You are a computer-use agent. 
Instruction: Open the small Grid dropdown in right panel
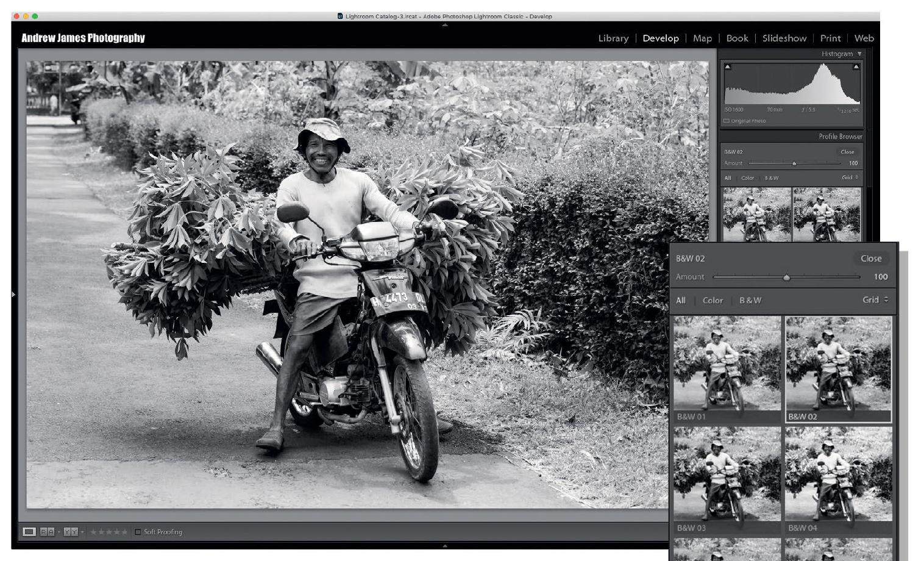(850, 177)
